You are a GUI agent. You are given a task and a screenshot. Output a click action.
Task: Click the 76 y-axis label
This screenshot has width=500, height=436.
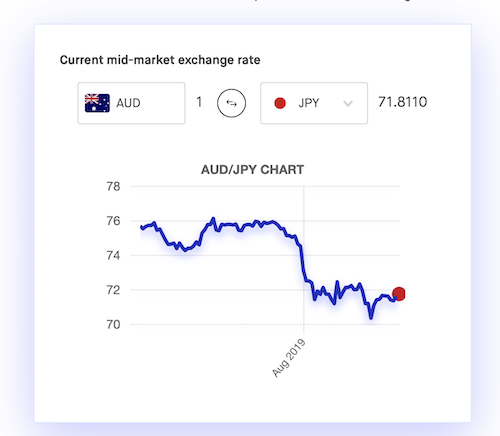pyautogui.click(x=113, y=221)
